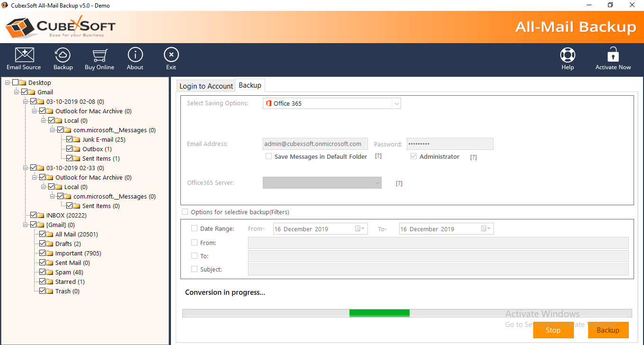Uncheck the INBOX (20222) folder checkbox

pos(34,215)
